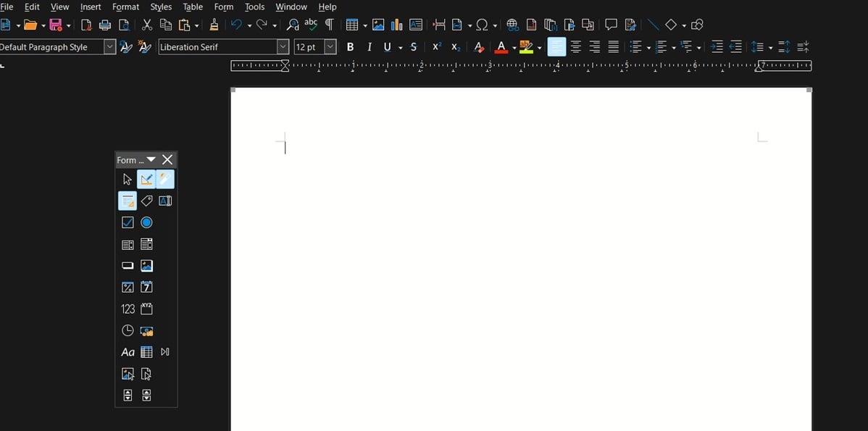Toggle Italic formatting
This screenshot has height=431, width=868.
(370, 48)
